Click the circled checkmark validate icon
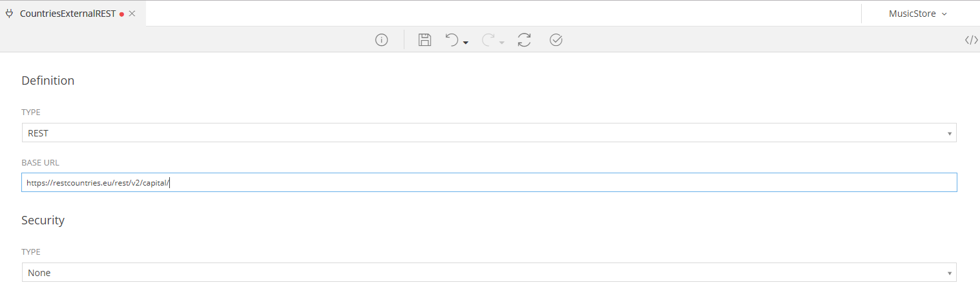This screenshot has width=980, height=300. click(556, 40)
